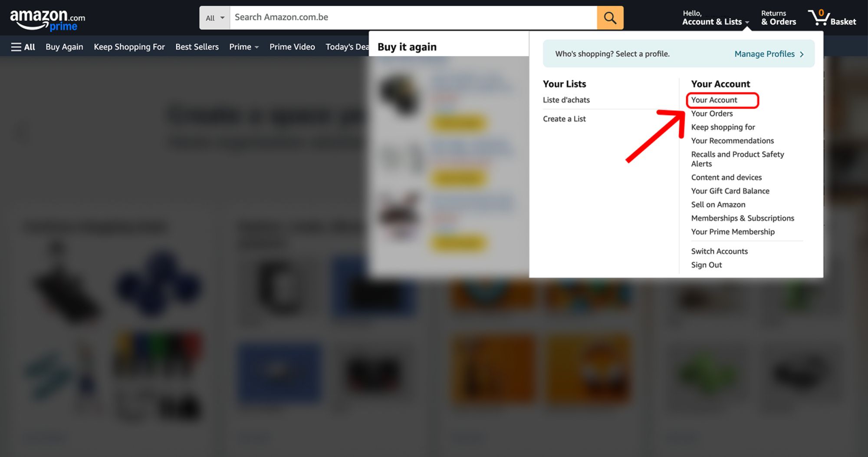868x457 pixels.
Task: Click Sell on Amazon
Action: [718, 205]
